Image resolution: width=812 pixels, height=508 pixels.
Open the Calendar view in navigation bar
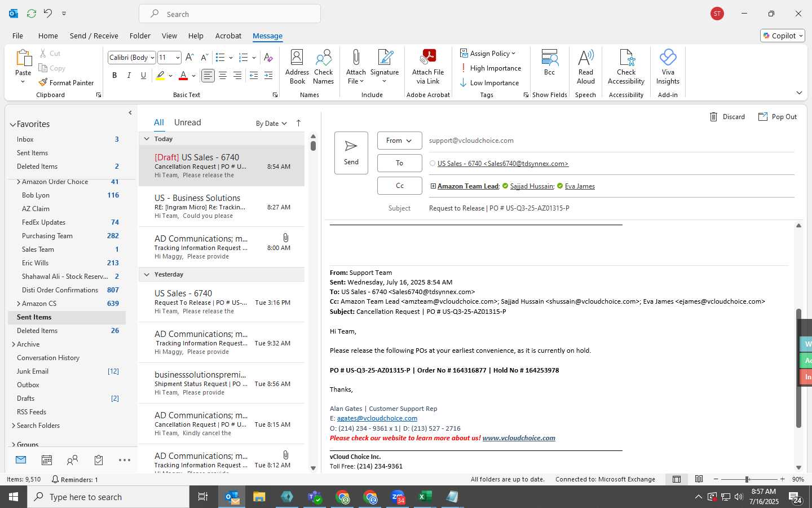[x=47, y=461]
